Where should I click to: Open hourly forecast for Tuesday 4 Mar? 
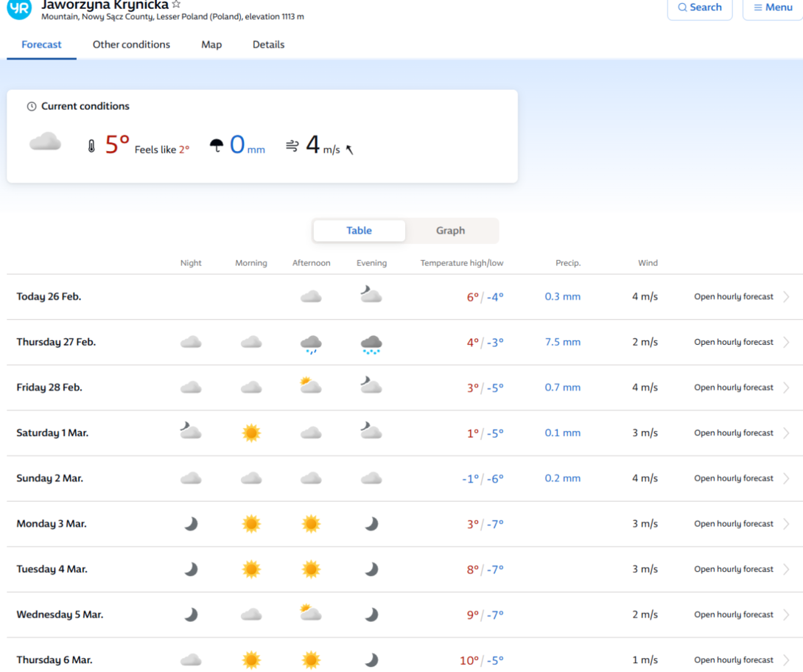point(733,569)
